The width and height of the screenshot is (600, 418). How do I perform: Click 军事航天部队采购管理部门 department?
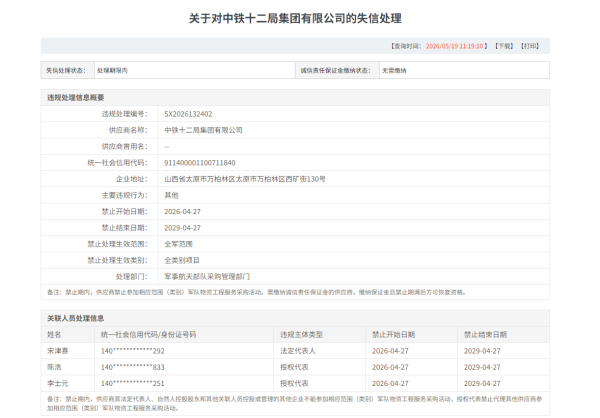pyautogui.click(x=207, y=277)
